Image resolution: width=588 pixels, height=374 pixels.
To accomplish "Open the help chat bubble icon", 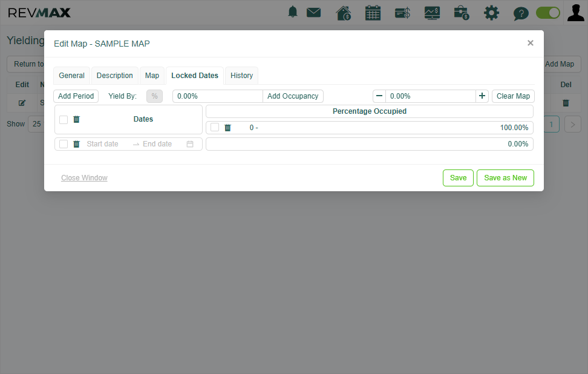I will point(521,14).
